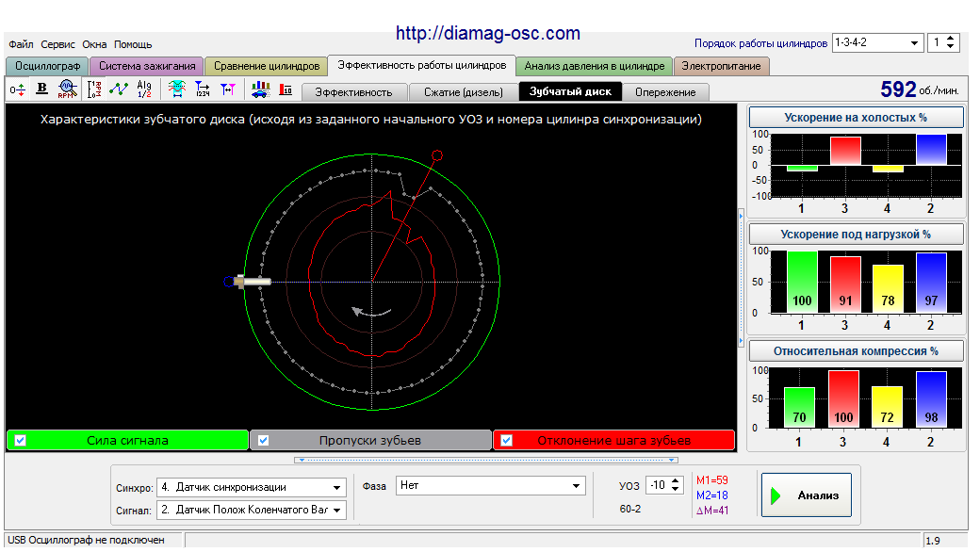This screenshot has height=552, width=980.
Task: Click the 592 RPM readout
Action: [898, 89]
